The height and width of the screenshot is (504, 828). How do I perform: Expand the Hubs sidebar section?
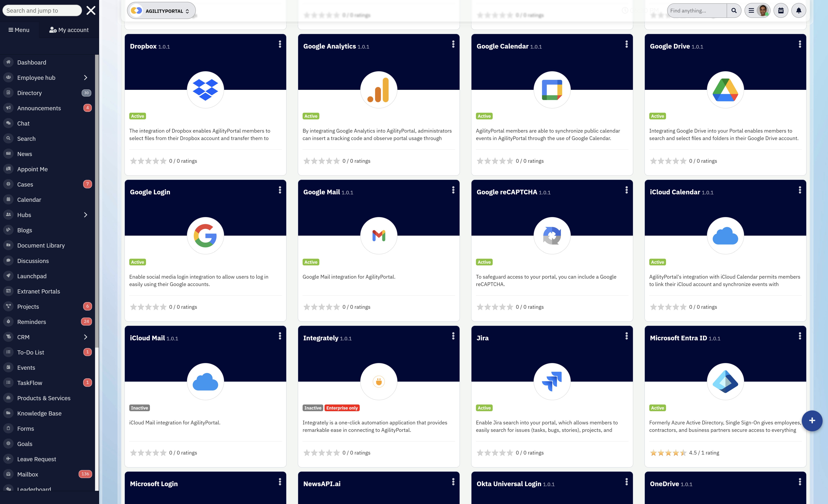tap(85, 215)
